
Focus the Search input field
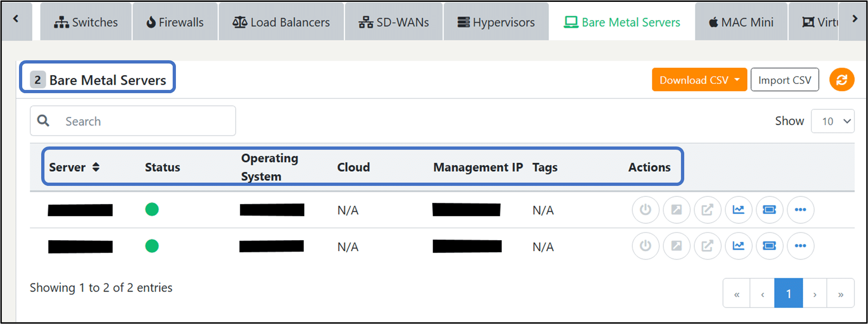[133, 121]
